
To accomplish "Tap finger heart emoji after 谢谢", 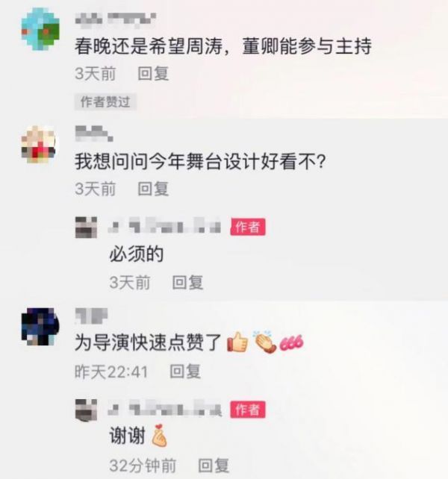I will [159, 436].
